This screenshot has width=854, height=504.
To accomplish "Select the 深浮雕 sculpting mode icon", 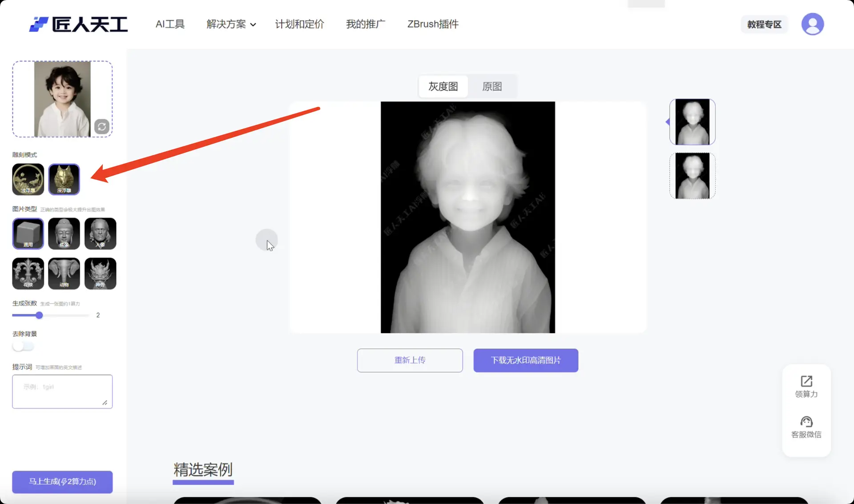I will tap(64, 179).
